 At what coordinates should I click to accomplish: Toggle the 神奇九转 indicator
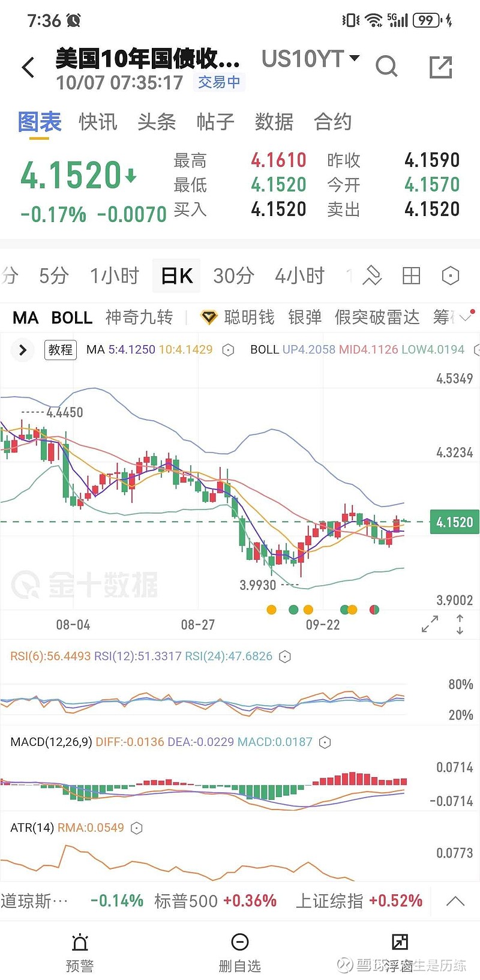(x=139, y=317)
